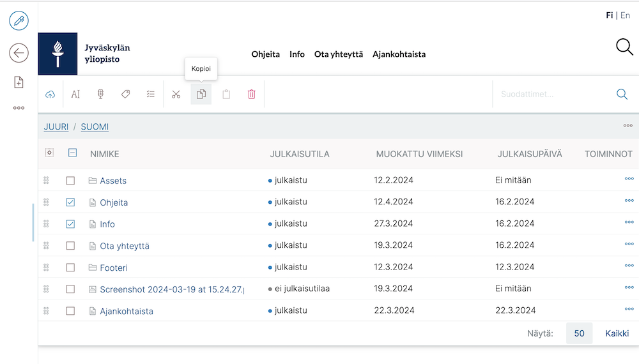Viewport: 639px width, 364px height.
Task: Click the pencil edit icon in sidebar
Action: pyautogui.click(x=19, y=20)
